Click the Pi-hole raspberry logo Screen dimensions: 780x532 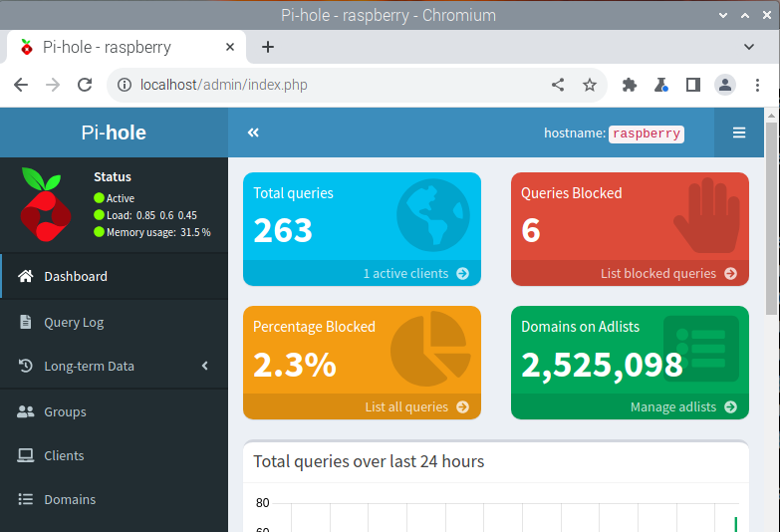[x=45, y=204]
